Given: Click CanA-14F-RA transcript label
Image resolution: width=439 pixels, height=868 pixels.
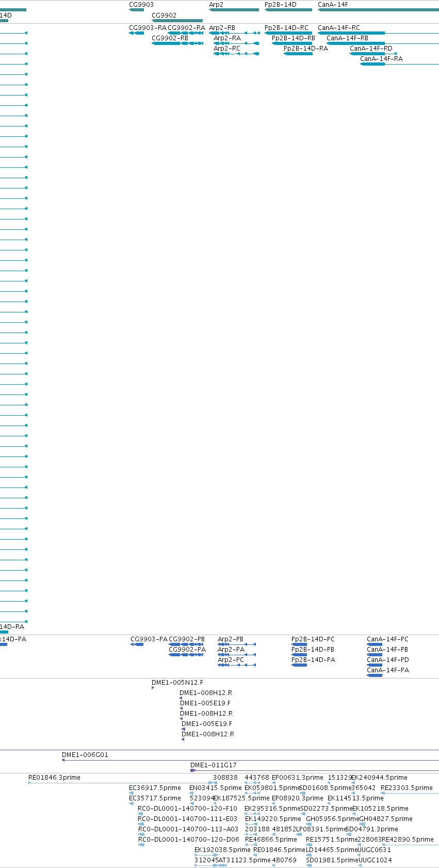Looking at the screenshot, I should pos(381,59).
